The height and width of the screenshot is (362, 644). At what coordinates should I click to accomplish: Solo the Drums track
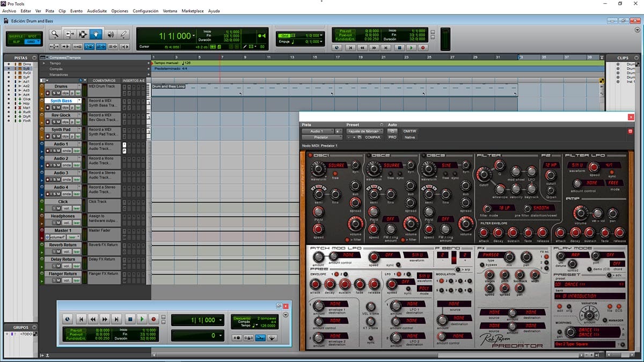(x=54, y=93)
